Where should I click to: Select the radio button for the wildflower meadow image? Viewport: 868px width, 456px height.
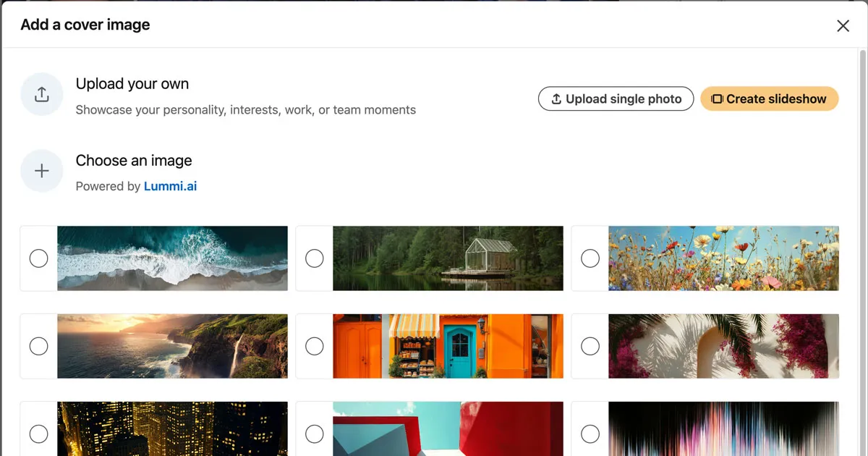[590, 258]
